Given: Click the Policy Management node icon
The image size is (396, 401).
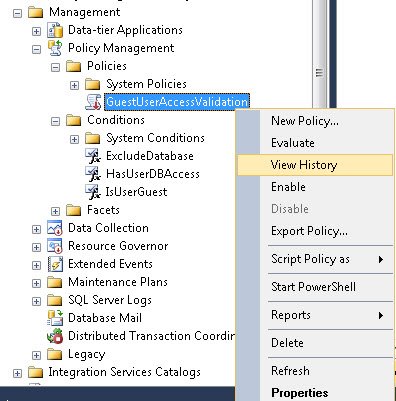Looking at the screenshot, I should [x=55, y=48].
